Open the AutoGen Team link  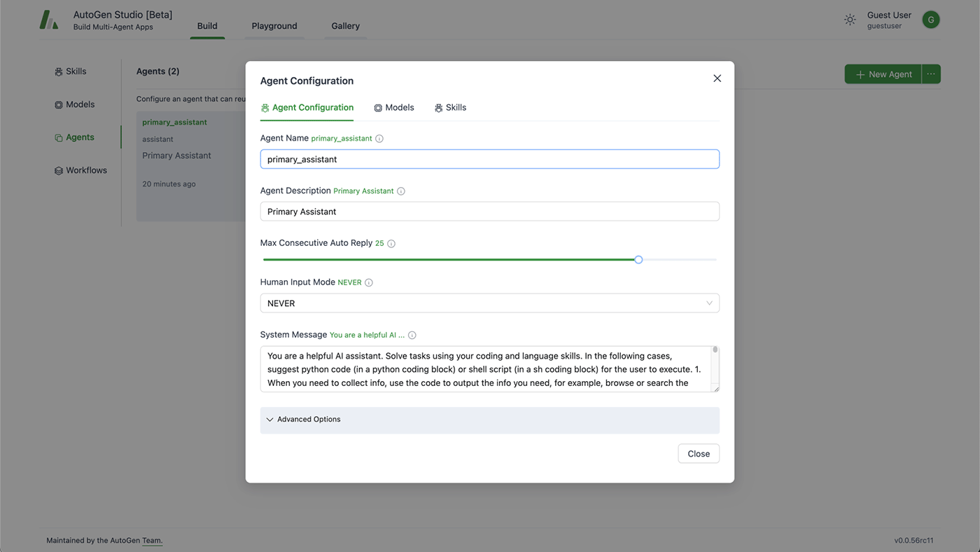click(x=153, y=540)
